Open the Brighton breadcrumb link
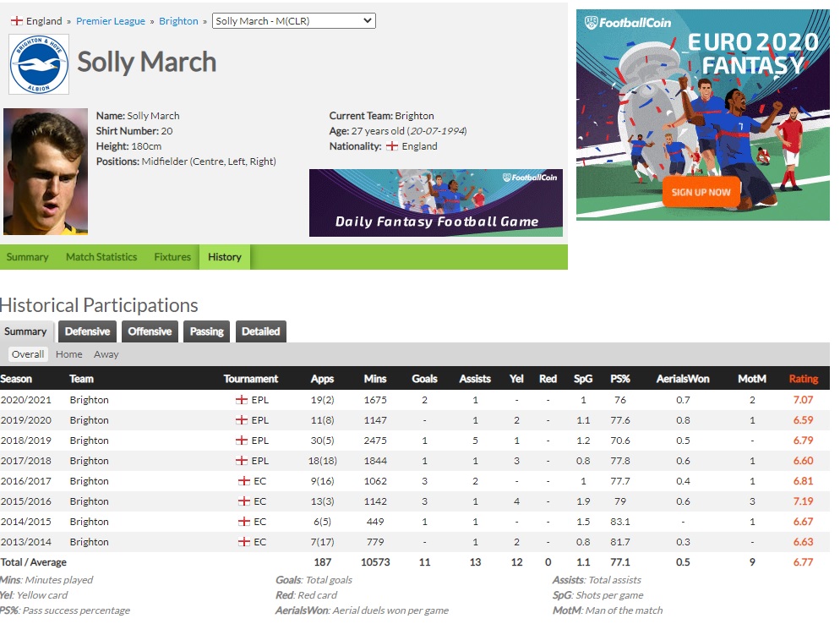 (178, 21)
